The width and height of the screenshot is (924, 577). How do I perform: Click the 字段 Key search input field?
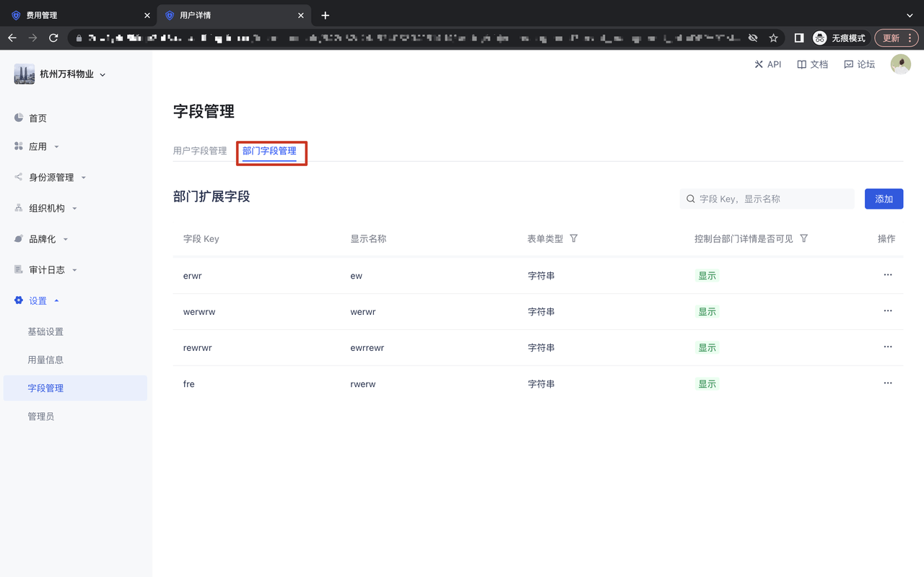point(772,199)
